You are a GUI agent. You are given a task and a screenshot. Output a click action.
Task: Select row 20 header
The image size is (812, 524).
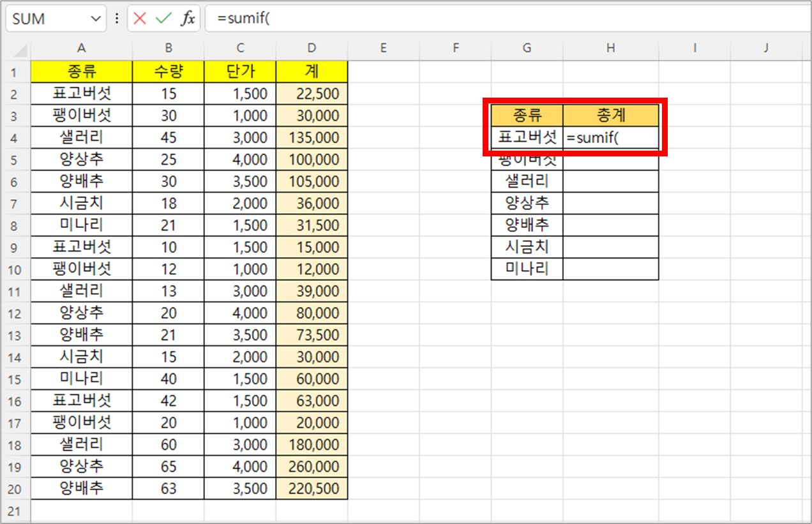[16, 489]
